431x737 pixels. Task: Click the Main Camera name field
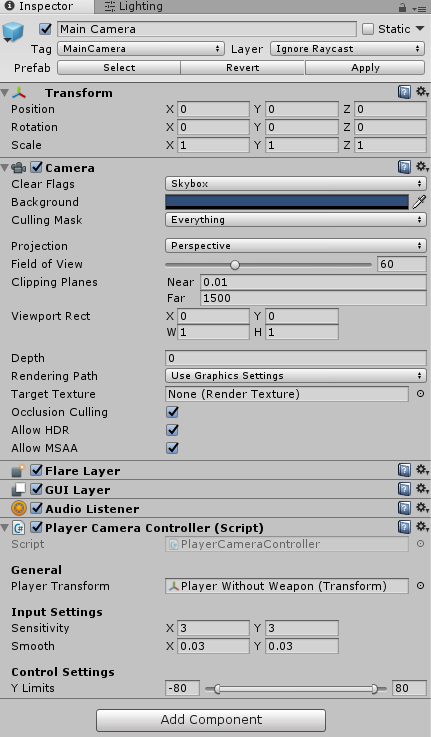pos(207,29)
